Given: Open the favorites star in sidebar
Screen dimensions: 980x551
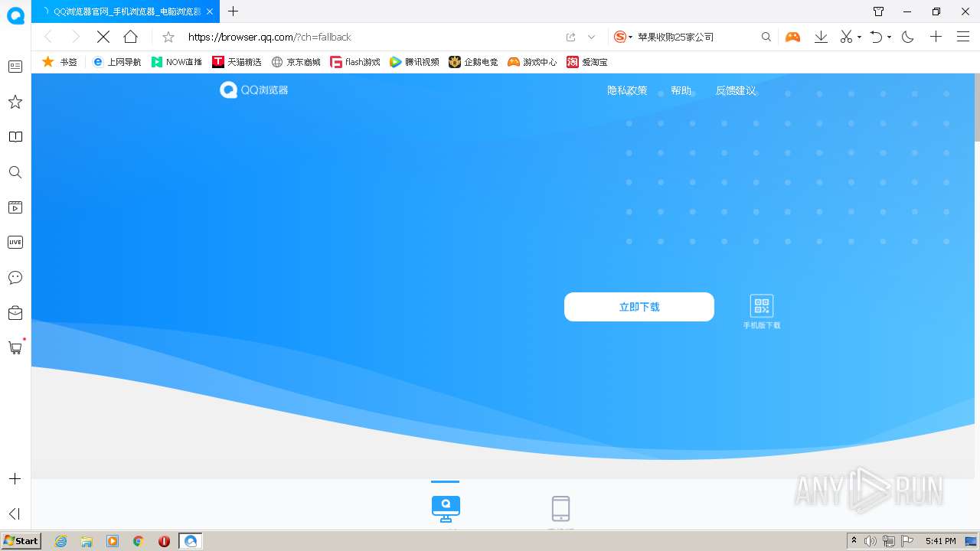Looking at the screenshot, I should pos(15,102).
